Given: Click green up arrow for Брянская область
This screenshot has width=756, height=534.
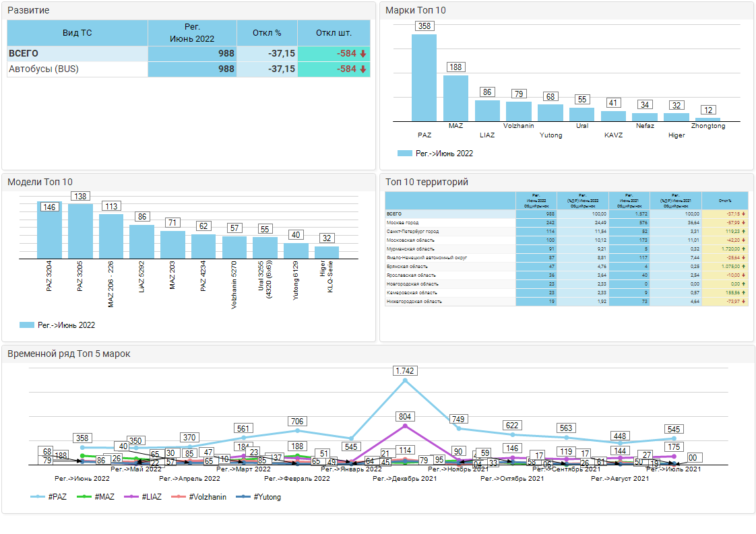Looking at the screenshot, I should tap(744, 266).
